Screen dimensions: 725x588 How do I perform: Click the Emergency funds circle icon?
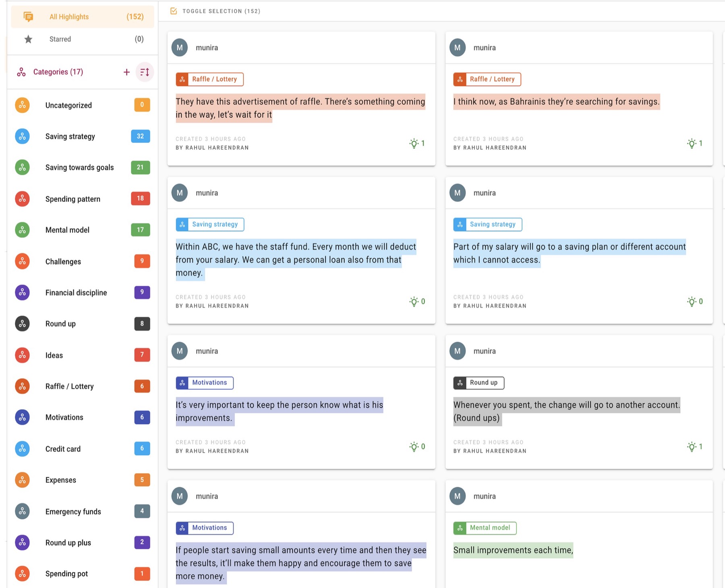[x=22, y=511]
